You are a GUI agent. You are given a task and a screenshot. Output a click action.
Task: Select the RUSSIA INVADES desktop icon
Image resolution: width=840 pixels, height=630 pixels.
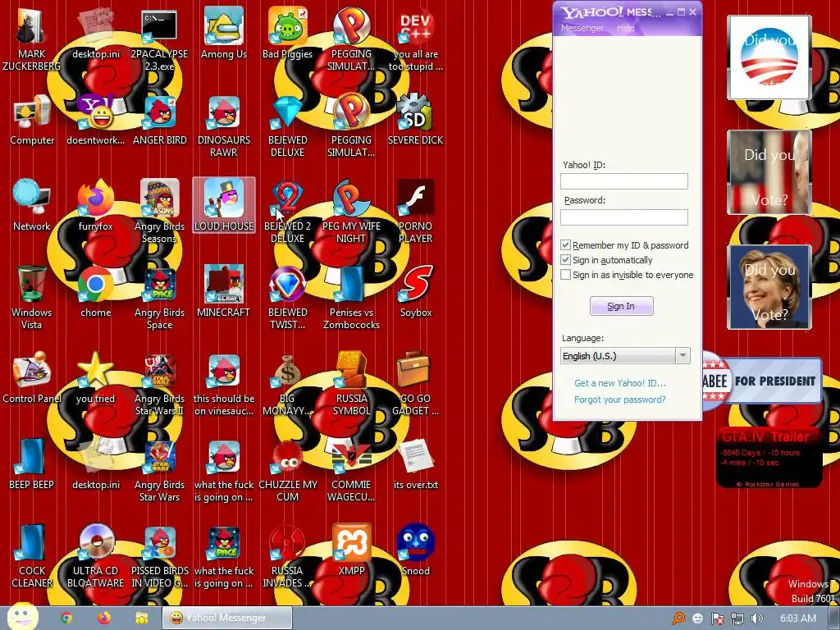pos(288,557)
